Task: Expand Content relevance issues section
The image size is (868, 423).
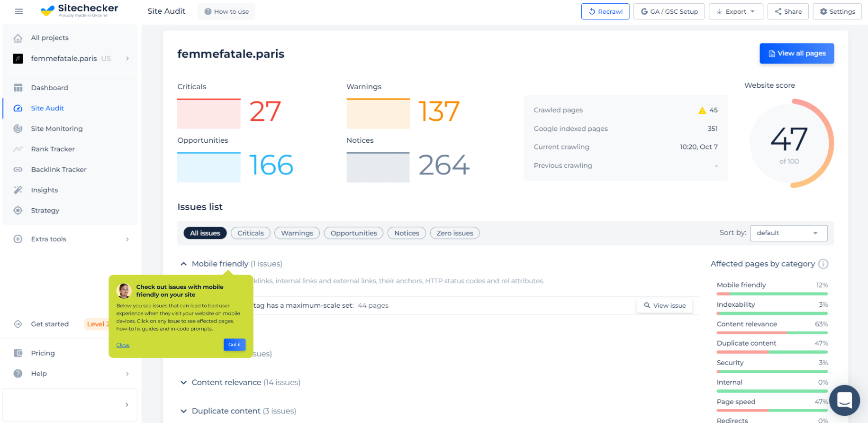Action: pos(184,382)
